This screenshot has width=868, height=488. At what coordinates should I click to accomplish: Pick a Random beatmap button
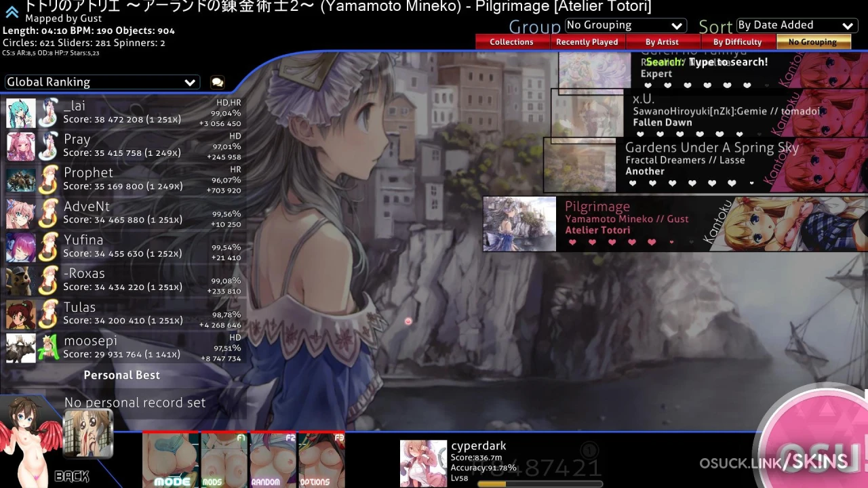(x=273, y=460)
